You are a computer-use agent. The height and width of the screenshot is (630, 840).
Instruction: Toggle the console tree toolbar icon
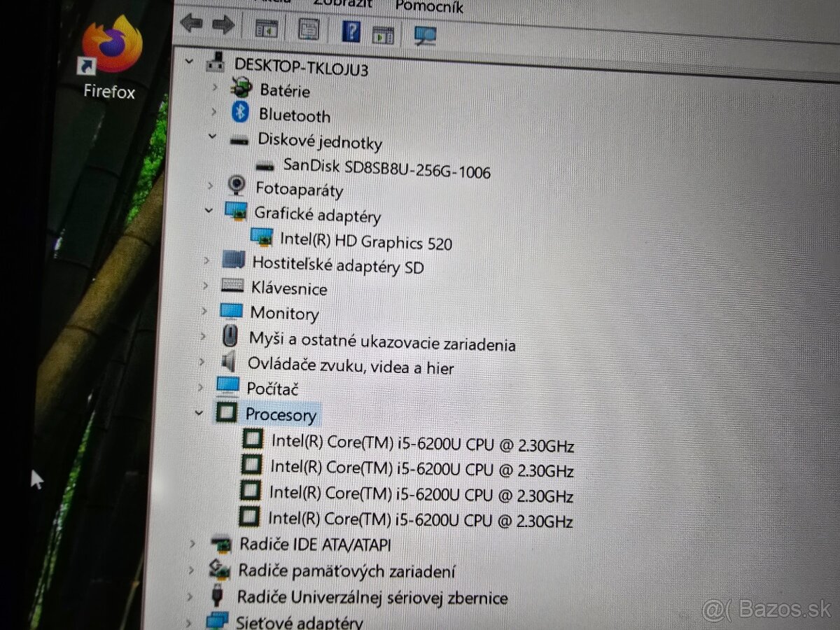266,28
